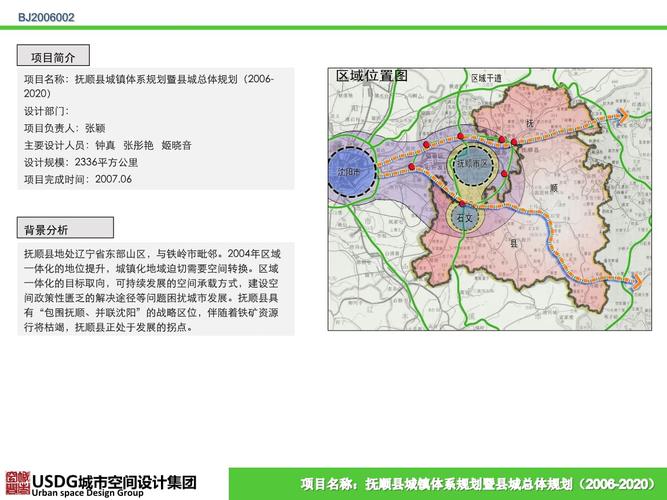Click the BJ2006002 code at top
The width and height of the screenshot is (667, 500).
pos(46,17)
